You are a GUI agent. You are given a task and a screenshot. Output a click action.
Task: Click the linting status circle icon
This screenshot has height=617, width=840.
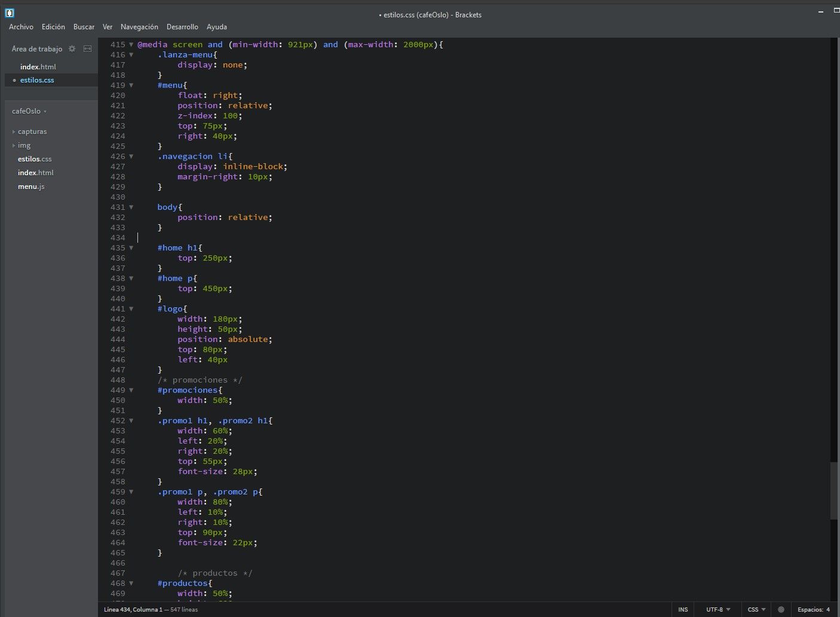[781, 609]
